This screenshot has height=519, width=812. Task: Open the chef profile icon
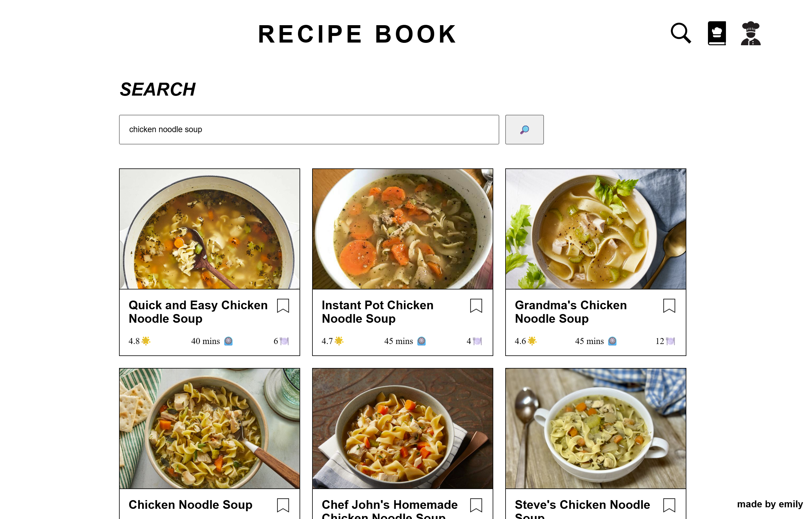[750, 33]
